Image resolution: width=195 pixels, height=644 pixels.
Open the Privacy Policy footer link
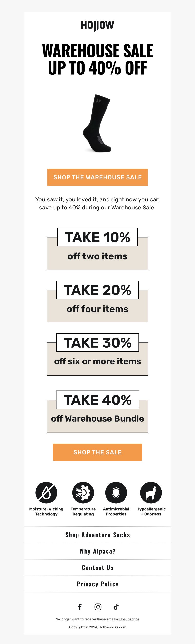tap(98, 584)
